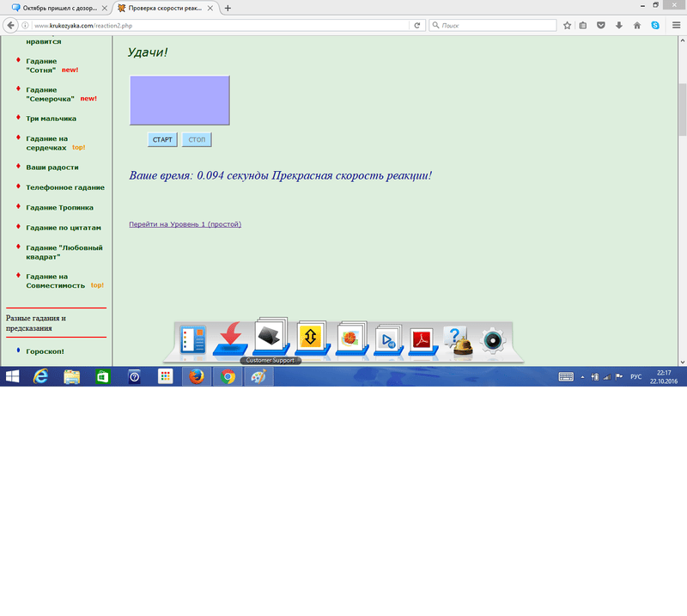Switch to Октябрь пришел с дозор... tab
The height and width of the screenshot is (616, 687).
point(59,8)
